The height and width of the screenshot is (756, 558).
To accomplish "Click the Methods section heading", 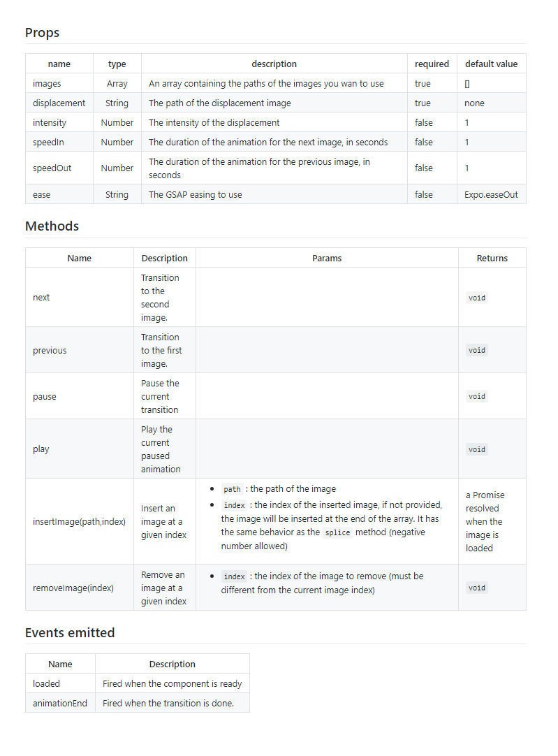I will (52, 226).
